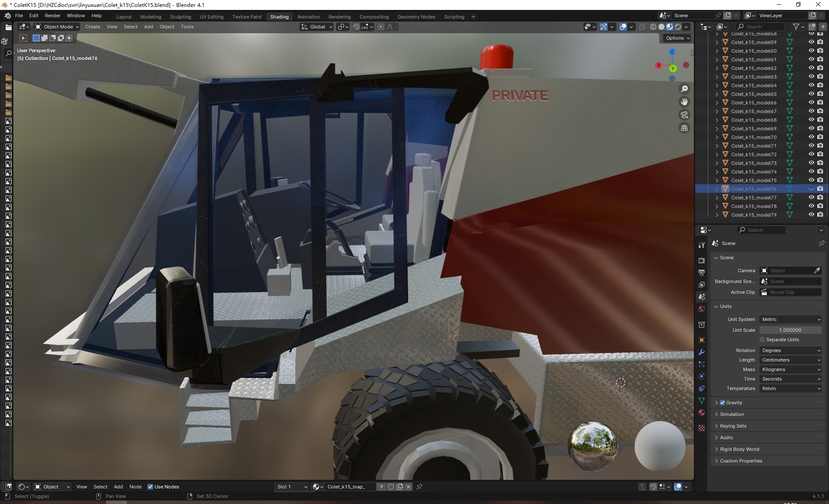Click the red negative X axis gizmo dot

click(x=686, y=65)
